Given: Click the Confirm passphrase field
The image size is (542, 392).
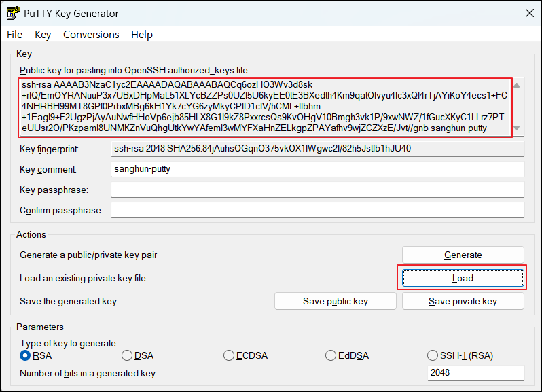Looking at the screenshot, I should (x=318, y=210).
